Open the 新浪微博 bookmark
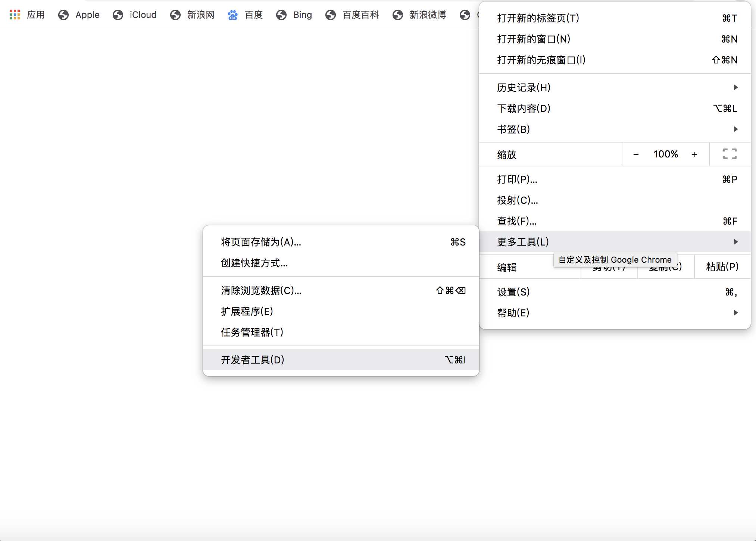The width and height of the screenshot is (756, 541). coord(428,15)
